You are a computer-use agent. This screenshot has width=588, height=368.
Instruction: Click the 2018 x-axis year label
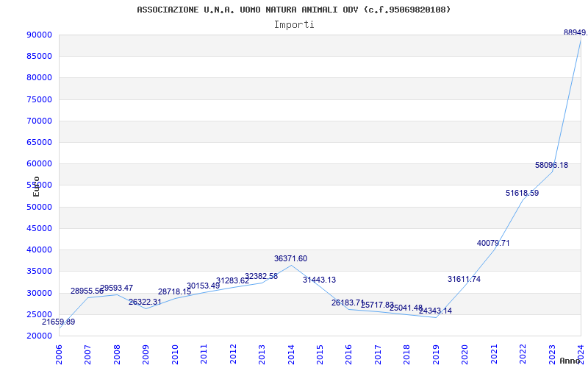pos(407,355)
